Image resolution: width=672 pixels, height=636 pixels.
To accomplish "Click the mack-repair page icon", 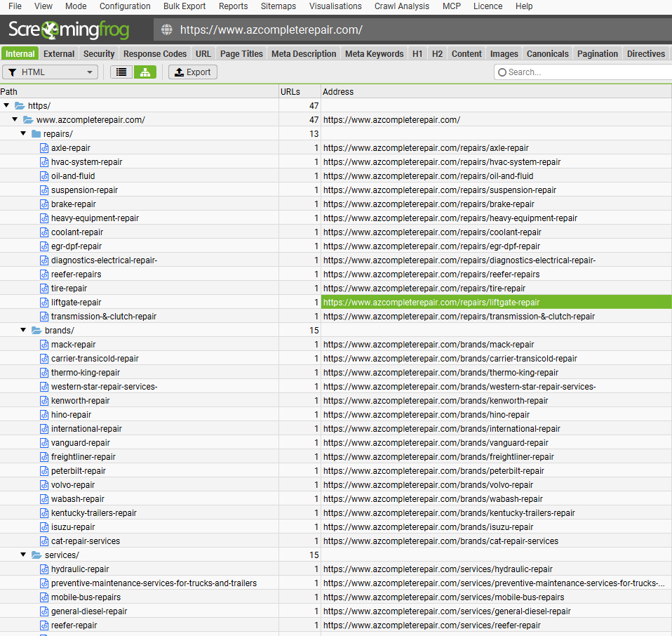I will tap(44, 345).
